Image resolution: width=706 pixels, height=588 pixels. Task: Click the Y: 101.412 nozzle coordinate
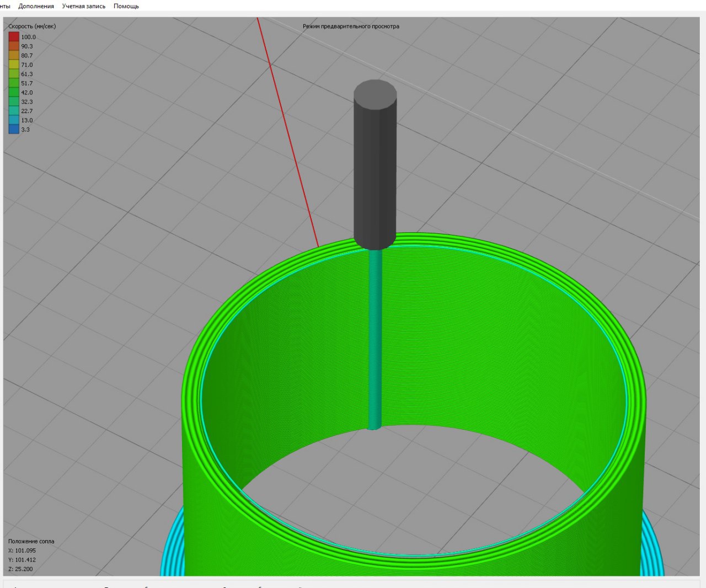[x=22, y=560]
